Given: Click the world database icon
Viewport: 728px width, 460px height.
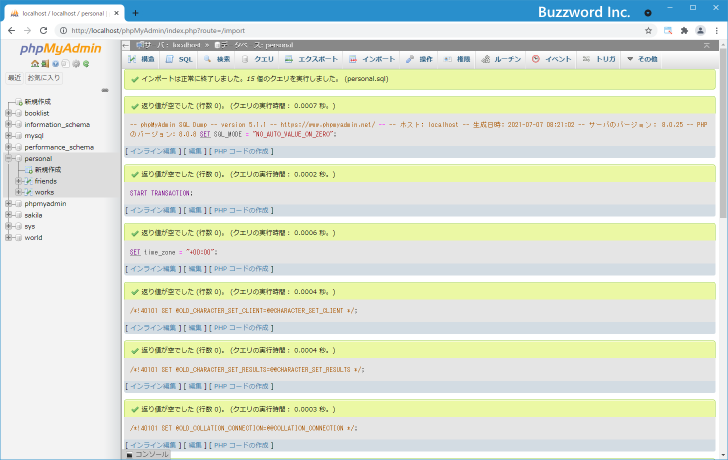Looking at the screenshot, I should 19,238.
